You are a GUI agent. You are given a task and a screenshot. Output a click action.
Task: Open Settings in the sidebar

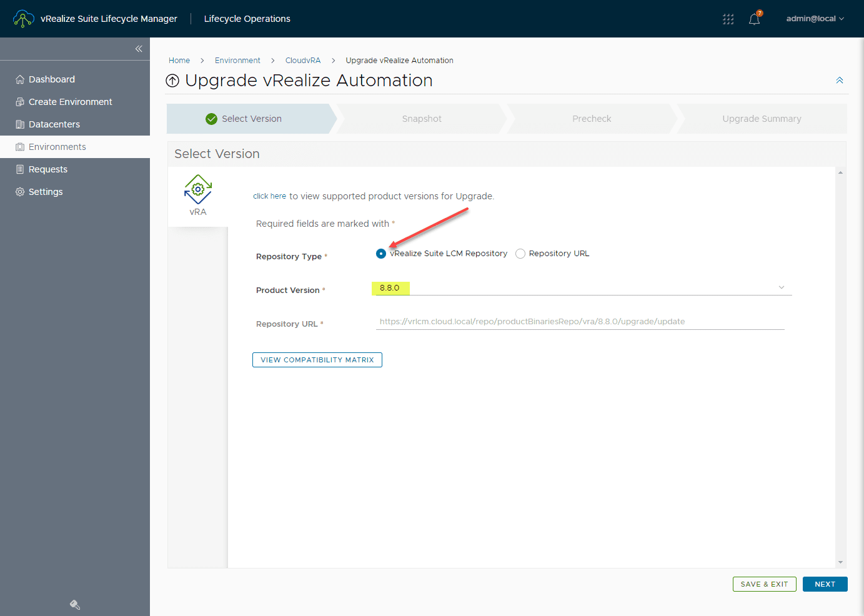[x=45, y=191]
